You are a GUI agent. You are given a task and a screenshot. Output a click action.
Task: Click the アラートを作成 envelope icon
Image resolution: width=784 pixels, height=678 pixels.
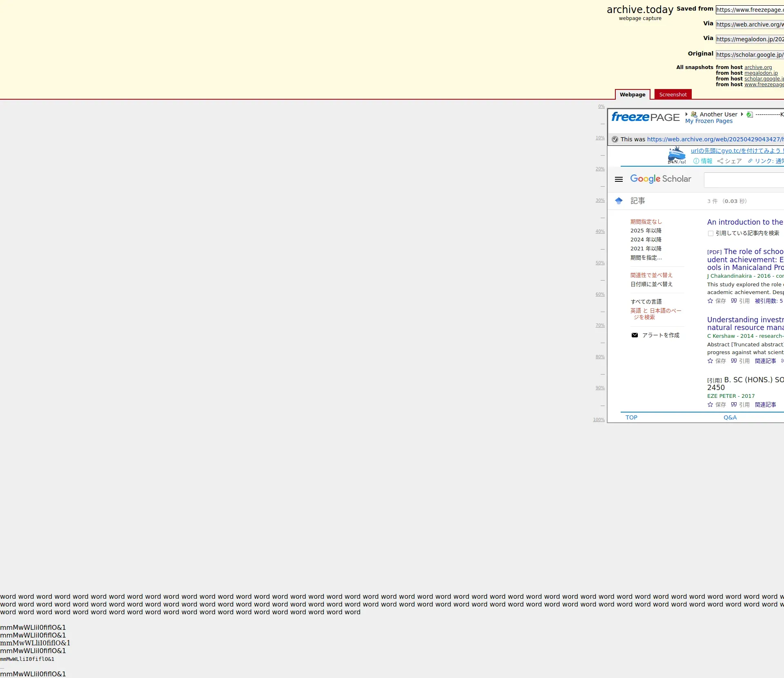coord(635,335)
